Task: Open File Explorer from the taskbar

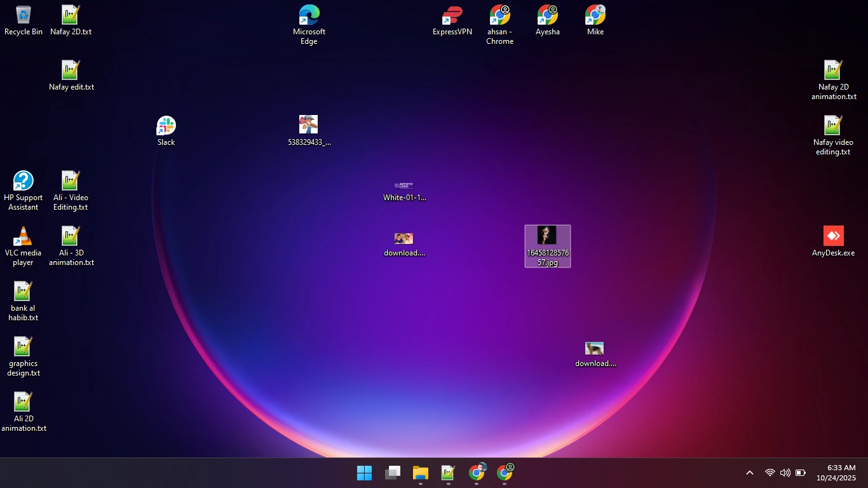Action: (421, 473)
